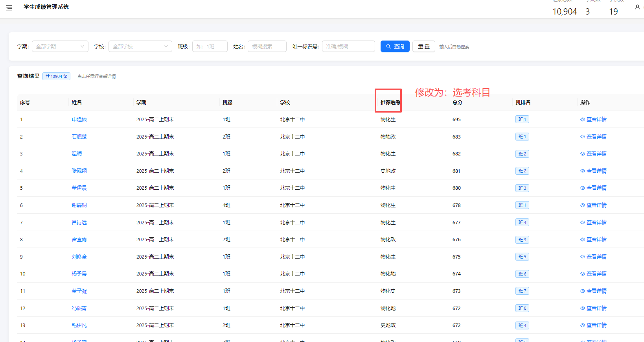Click the user profile icon
Viewport: 644px width, 342px height.
click(637, 7)
